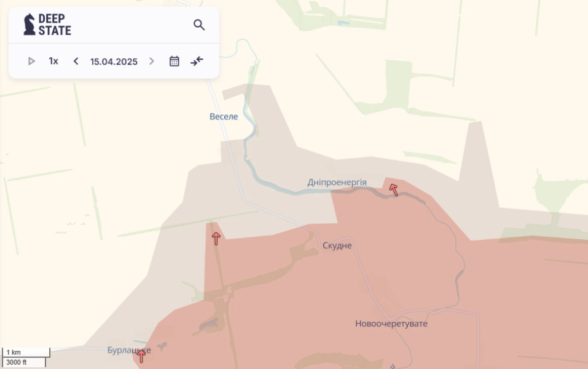Select the attack arrow west of Скудне
The image size is (588, 369).
click(x=216, y=239)
